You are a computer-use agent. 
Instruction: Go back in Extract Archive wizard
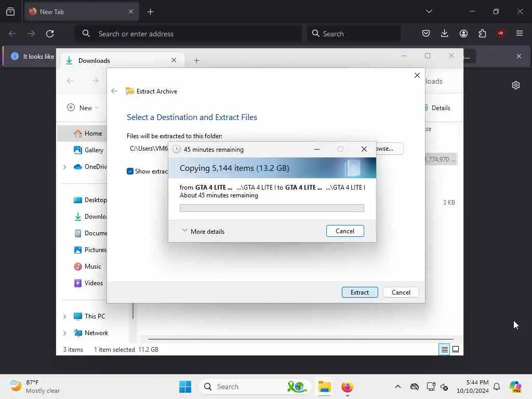click(114, 91)
